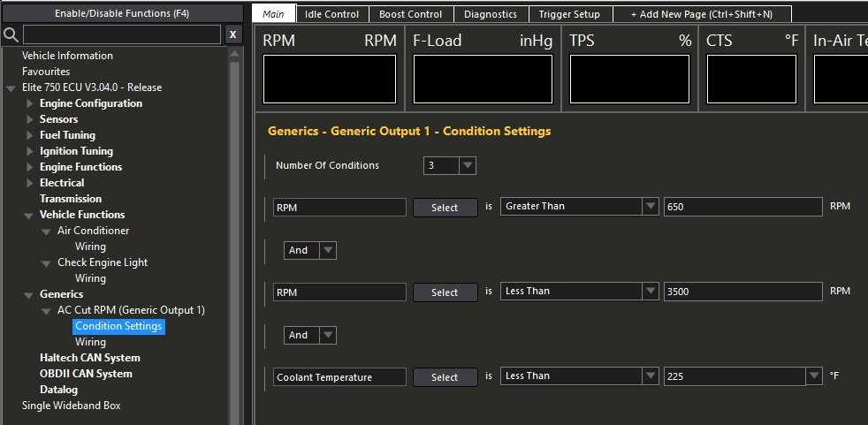Select the Transmission tree item
This screenshot has height=425, width=868.
(x=71, y=199)
